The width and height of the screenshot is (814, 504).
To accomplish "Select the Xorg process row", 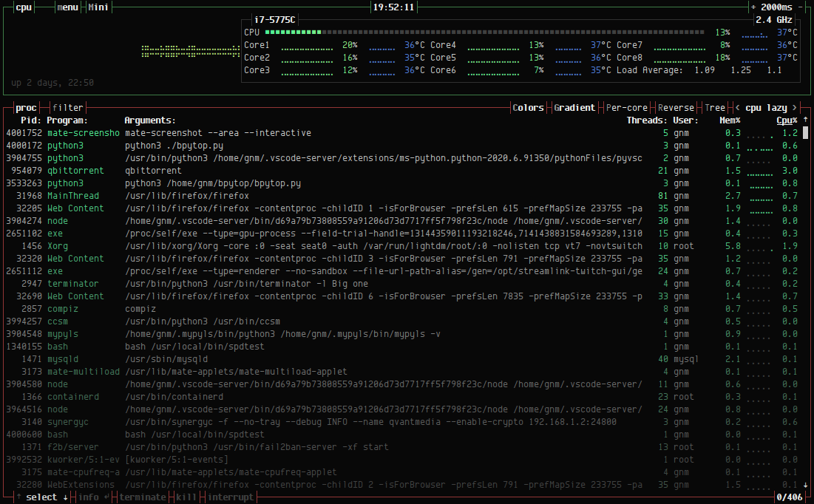I will [x=296, y=245].
